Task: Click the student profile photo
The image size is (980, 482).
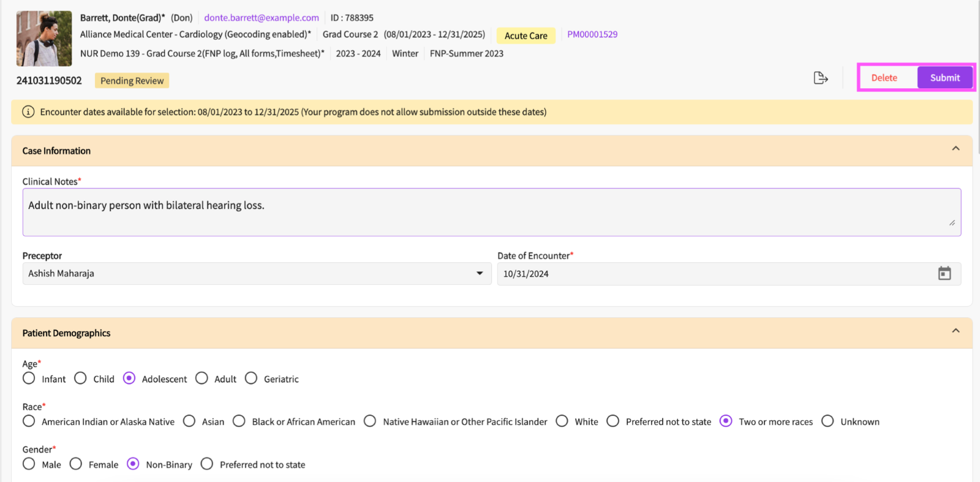Action: click(44, 39)
